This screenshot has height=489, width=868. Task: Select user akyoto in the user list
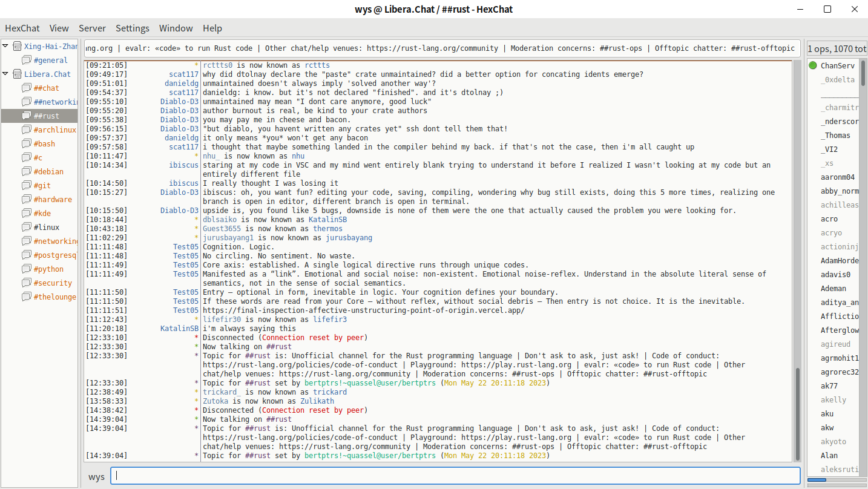click(833, 441)
